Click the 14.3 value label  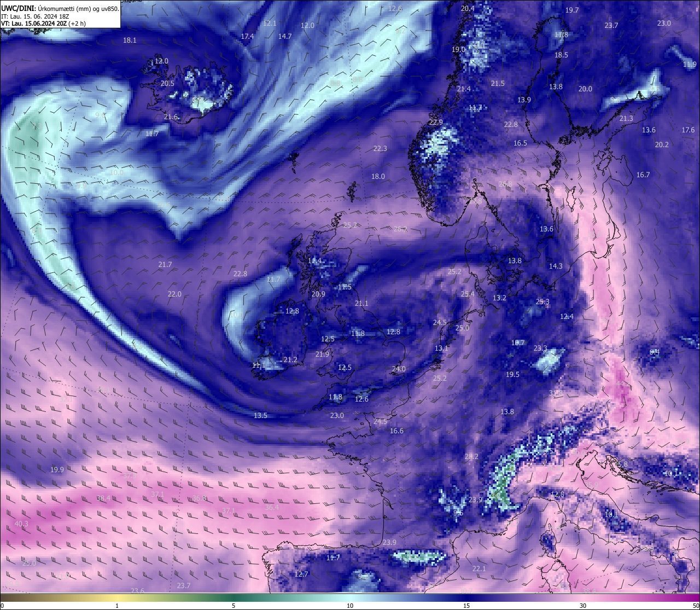pos(556,266)
